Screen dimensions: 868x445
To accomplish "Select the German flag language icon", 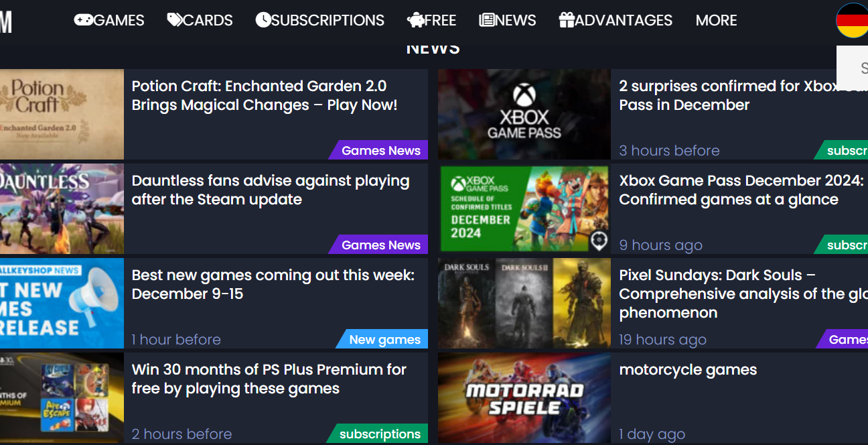I will [853, 21].
